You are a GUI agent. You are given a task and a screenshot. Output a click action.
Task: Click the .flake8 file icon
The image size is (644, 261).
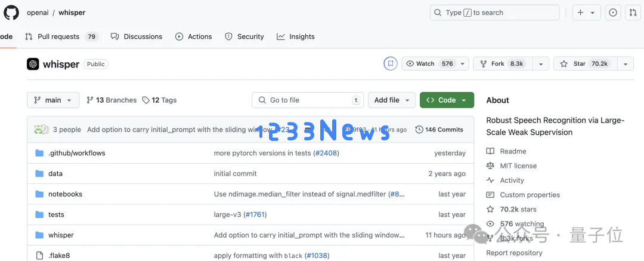click(x=39, y=256)
